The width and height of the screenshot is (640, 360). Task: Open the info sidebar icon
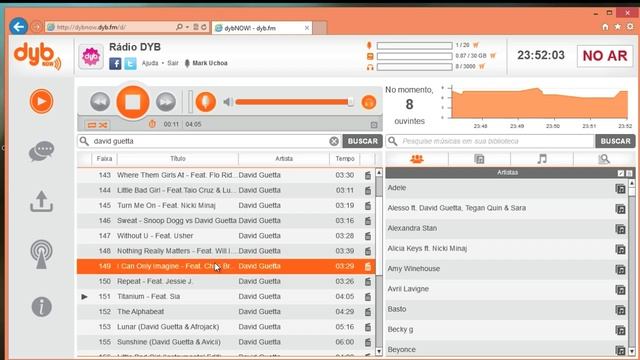pyautogui.click(x=41, y=307)
